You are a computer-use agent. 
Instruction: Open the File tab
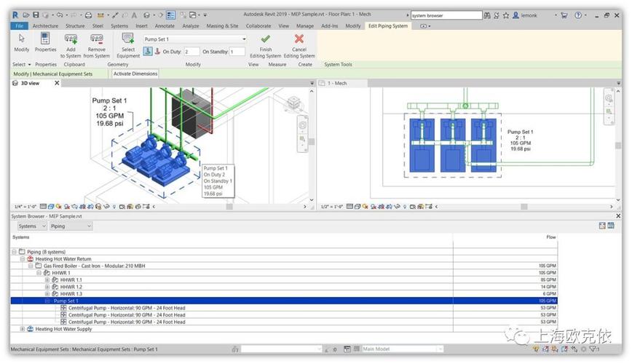pos(19,25)
